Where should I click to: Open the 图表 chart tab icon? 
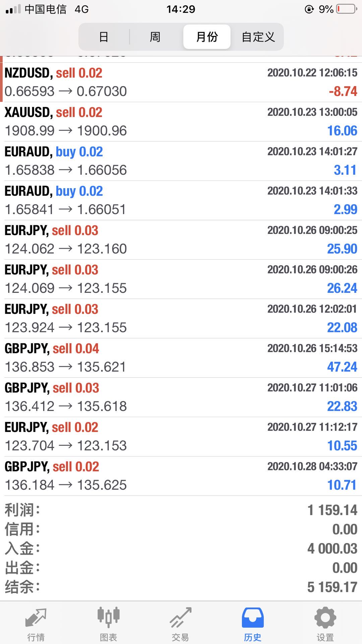pos(108,617)
